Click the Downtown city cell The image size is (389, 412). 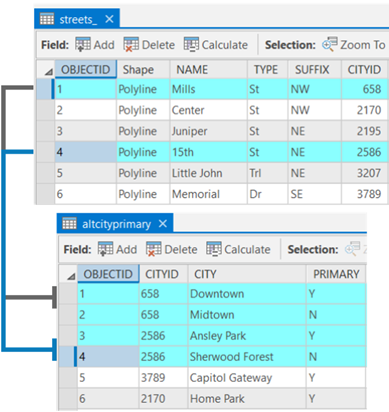click(x=247, y=294)
